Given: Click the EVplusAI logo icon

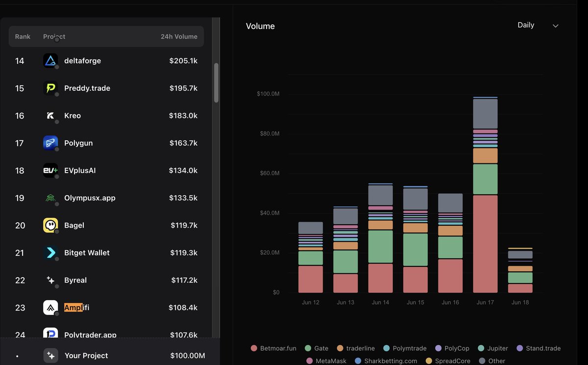Looking at the screenshot, I should point(50,171).
